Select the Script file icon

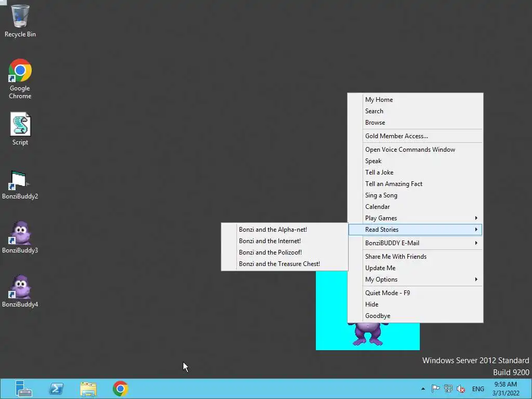(x=20, y=129)
